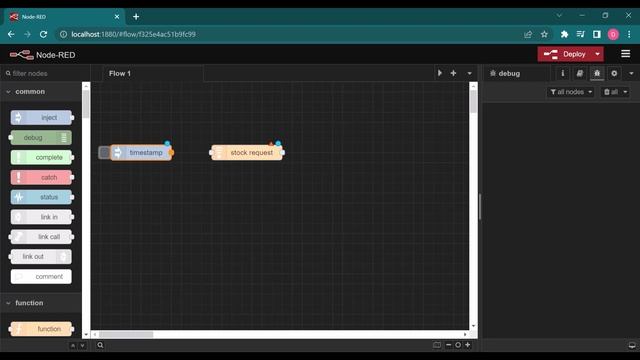Open the Chrome three-dot menu

(629, 34)
